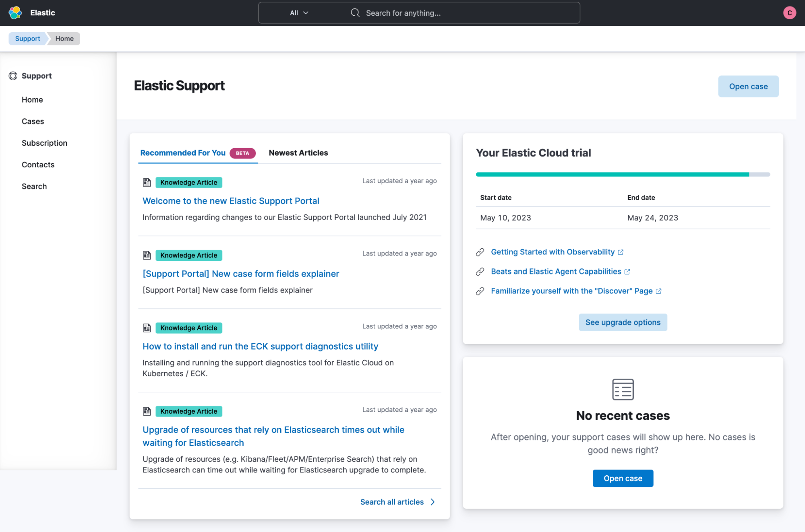The width and height of the screenshot is (805, 532).
Task: Open Cases in sidebar
Action: (x=33, y=122)
